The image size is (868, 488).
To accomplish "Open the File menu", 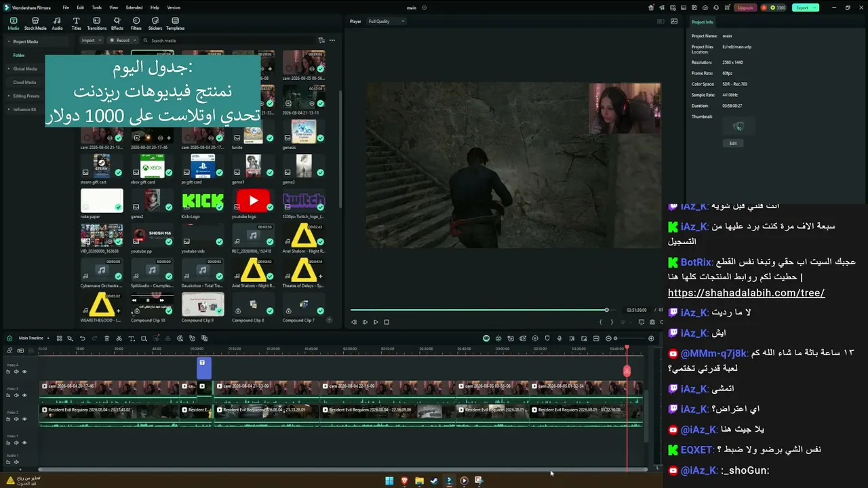I will coord(66,7).
